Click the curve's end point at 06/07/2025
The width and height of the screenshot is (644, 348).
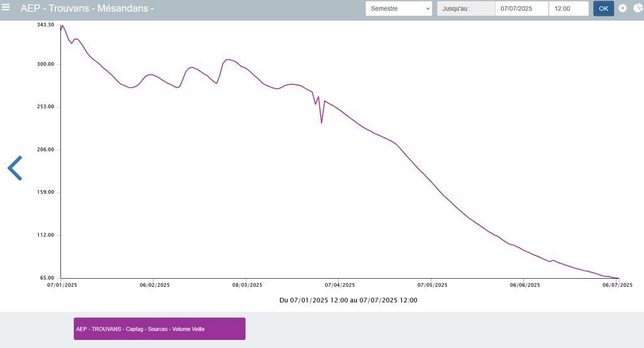[618, 278]
